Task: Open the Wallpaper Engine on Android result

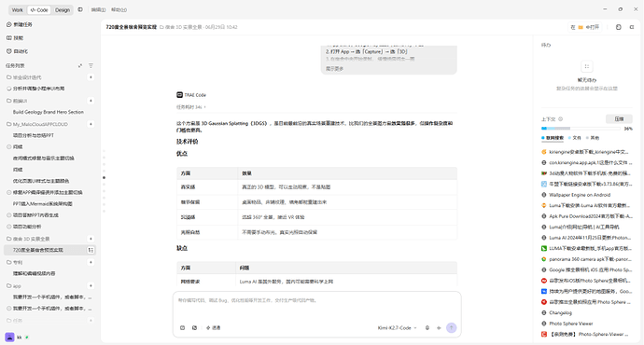Action: (580, 195)
